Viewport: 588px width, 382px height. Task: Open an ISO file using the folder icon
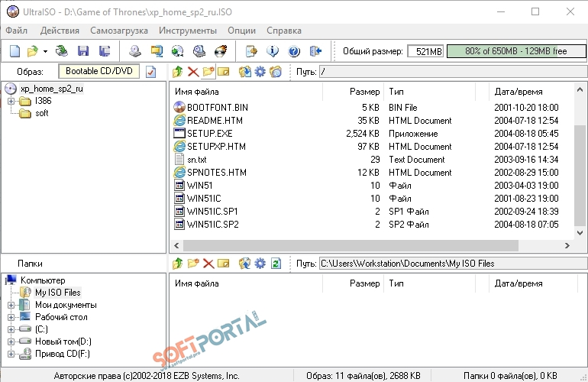33,51
